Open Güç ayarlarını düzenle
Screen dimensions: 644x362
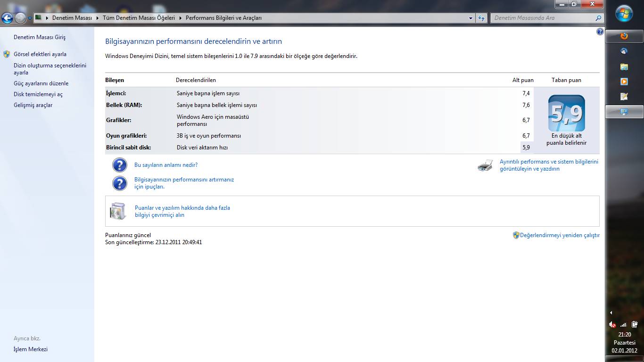(41, 83)
